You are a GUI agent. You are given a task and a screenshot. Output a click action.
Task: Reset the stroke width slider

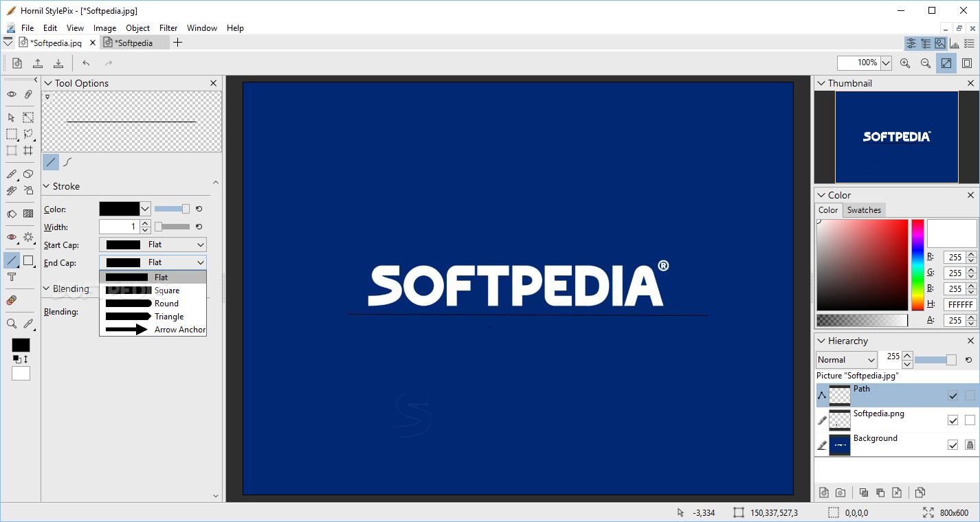click(199, 227)
